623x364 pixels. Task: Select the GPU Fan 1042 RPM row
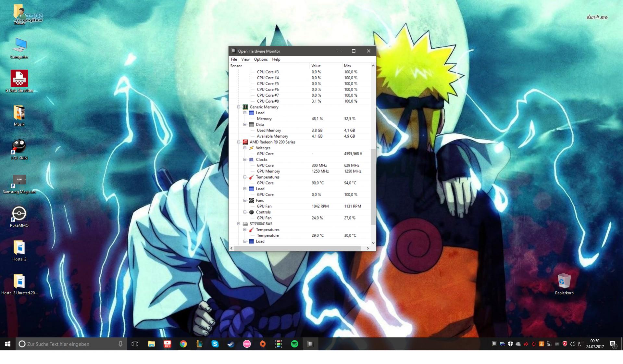(x=300, y=206)
